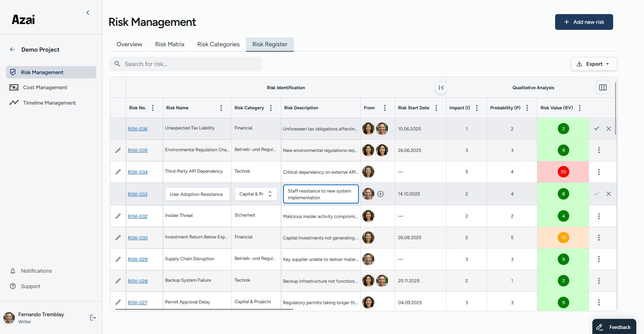The width and height of the screenshot is (644, 334).
Task: Edit RISK-035 with the pencil icon
Action: click(118, 150)
